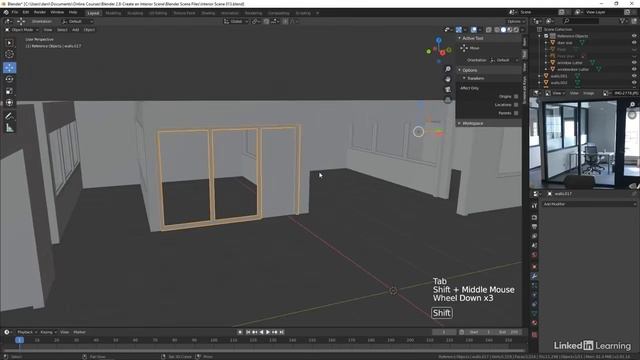Toggle visibility of window cutter object

point(634,62)
